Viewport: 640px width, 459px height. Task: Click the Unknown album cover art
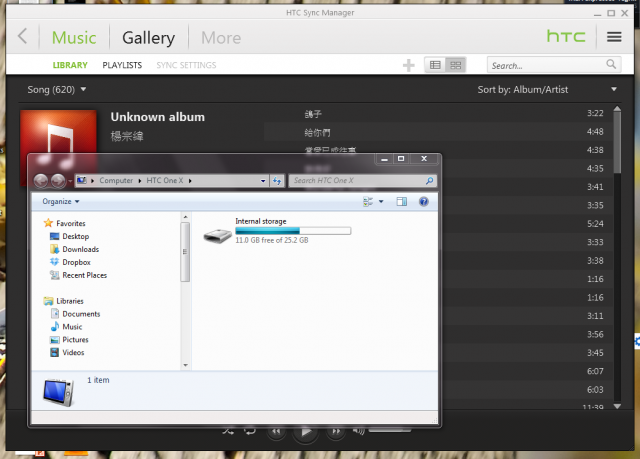58,131
